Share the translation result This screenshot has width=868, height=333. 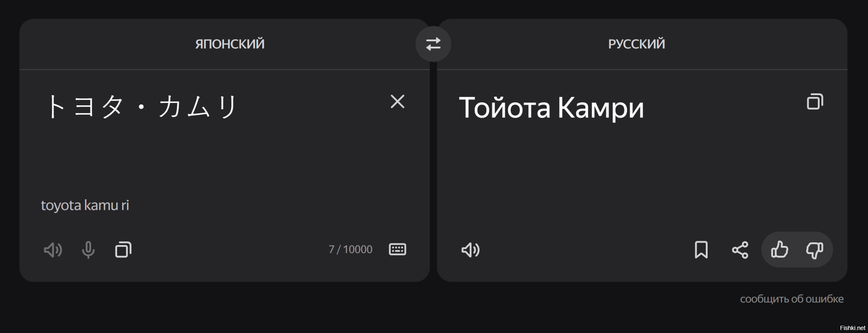[x=740, y=250]
